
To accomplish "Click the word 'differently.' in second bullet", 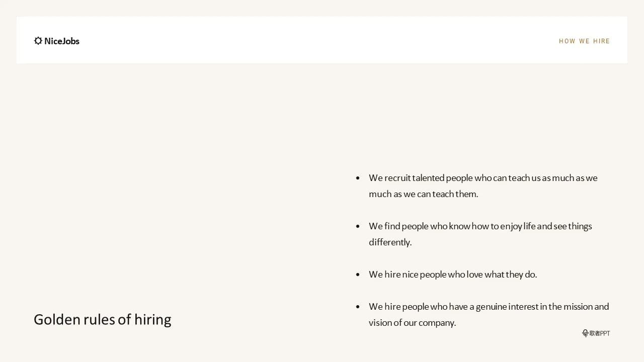I will pos(390,242).
